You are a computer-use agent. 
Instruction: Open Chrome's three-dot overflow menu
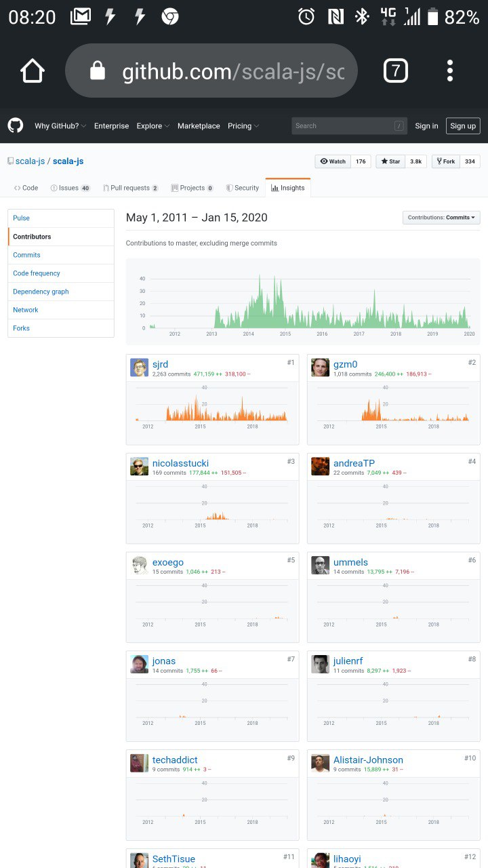[x=449, y=71]
